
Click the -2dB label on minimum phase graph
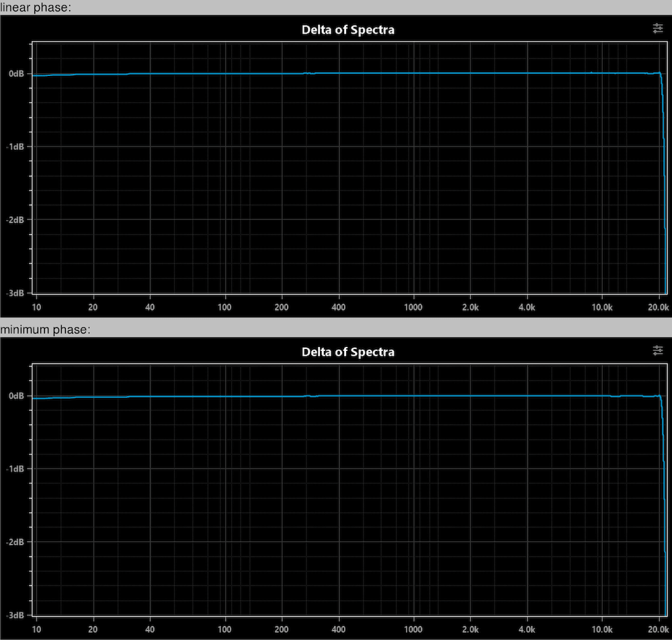coord(15,542)
